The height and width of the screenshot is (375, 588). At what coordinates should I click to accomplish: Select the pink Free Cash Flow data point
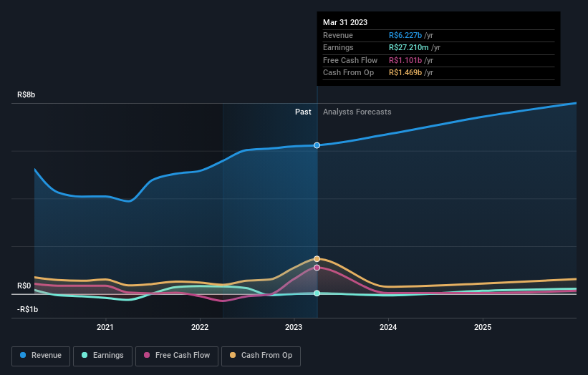point(317,268)
